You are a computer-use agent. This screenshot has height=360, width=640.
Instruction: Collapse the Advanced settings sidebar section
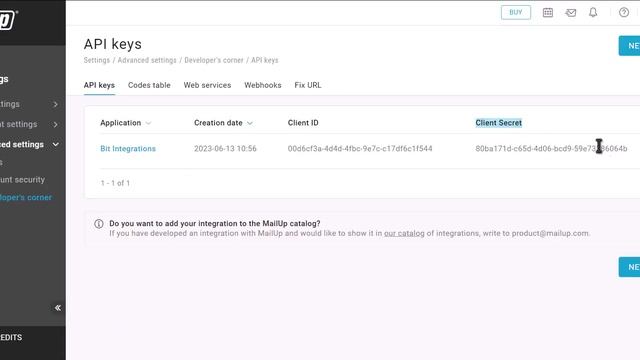[x=56, y=144]
